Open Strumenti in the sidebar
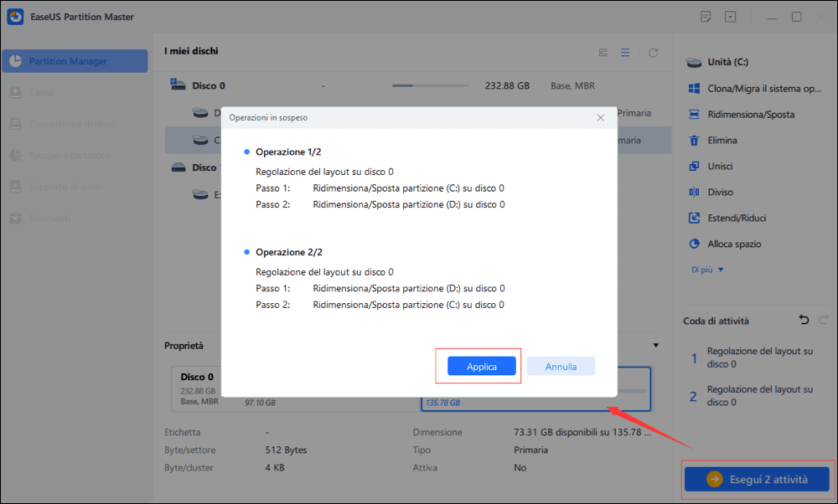 coord(49,218)
